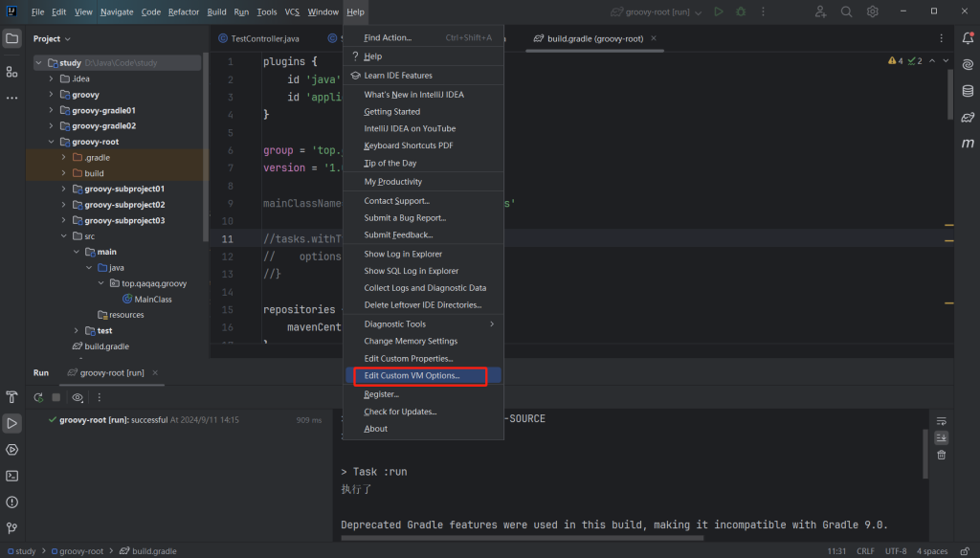Rerun the groovy-root run task

point(38,397)
